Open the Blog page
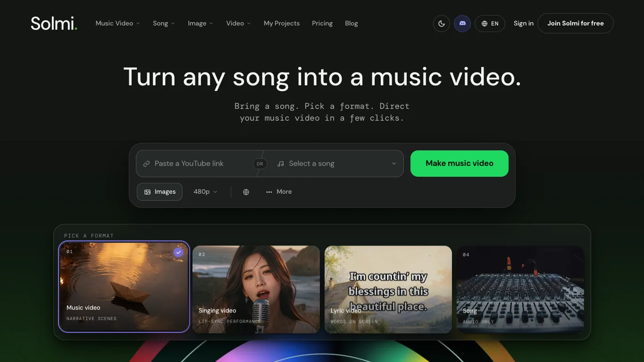This screenshot has height=362, width=644. click(x=351, y=23)
